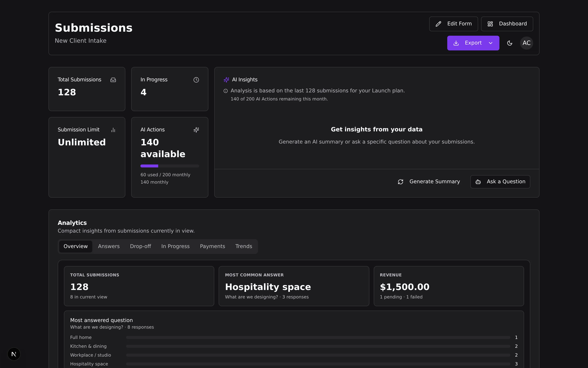This screenshot has width=588, height=368.
Task: Switch to the Trends tab
Action: pyautogui.click(x=244, y=247)
